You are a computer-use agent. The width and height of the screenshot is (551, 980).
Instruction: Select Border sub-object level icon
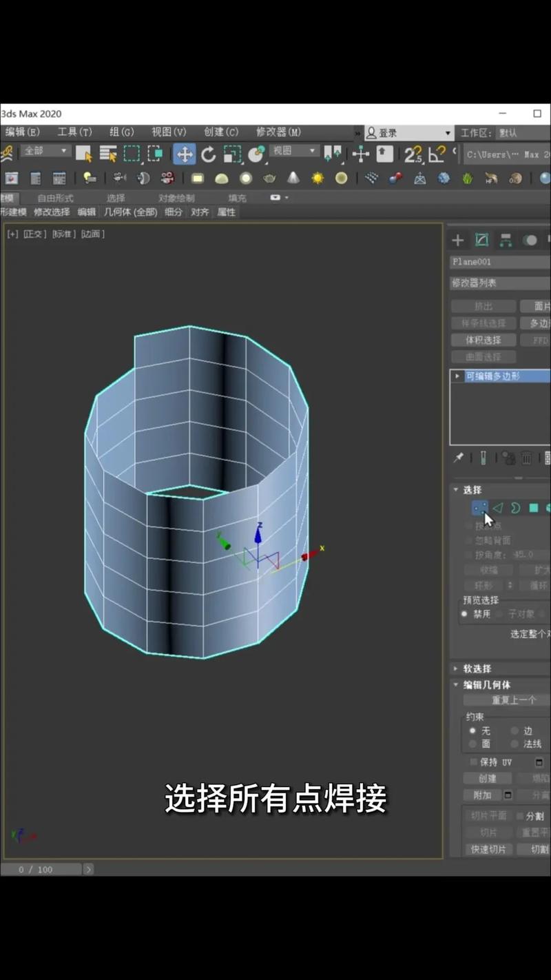(515, 508)
